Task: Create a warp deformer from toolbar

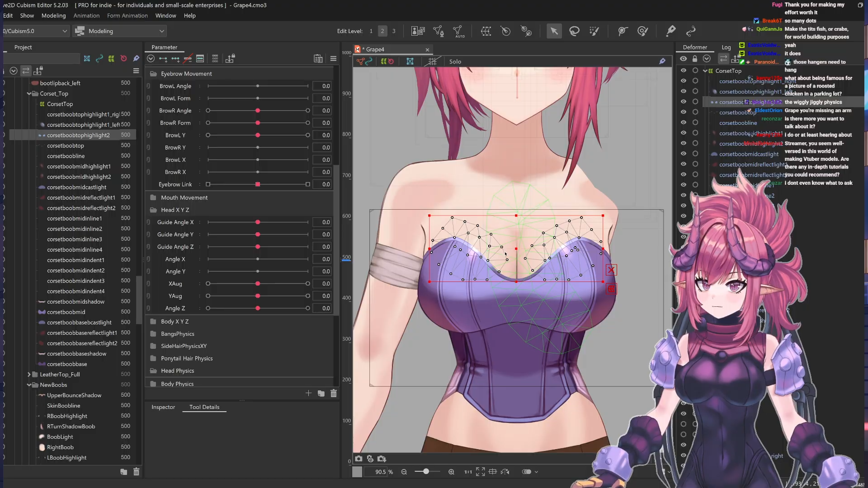Action: 486,31
